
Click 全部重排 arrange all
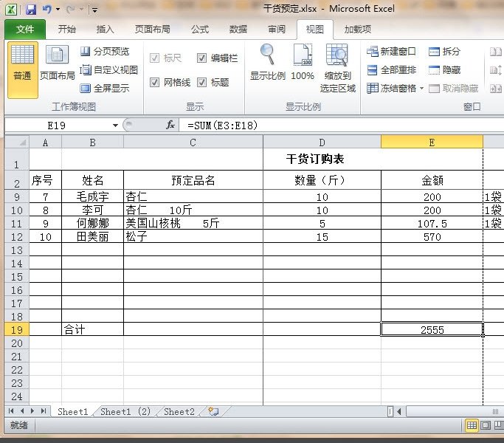click(392, 70)
